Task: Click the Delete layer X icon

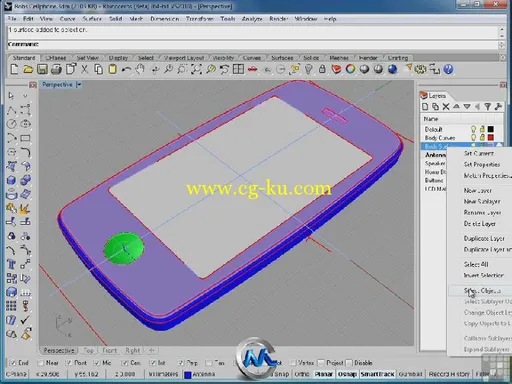Action: [x=446, y=107]
